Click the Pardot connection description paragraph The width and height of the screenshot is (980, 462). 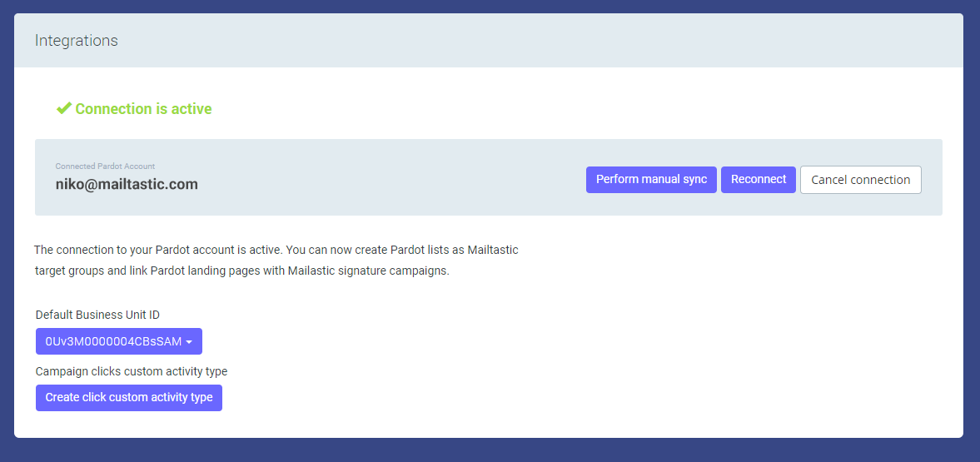tap(276, 261)
